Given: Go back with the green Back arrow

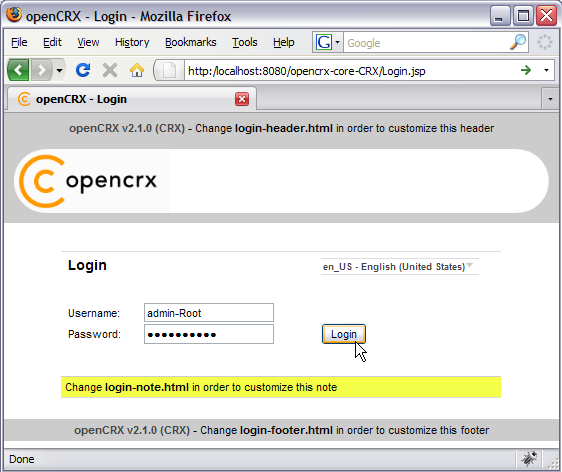Looking at the screenshot, I should coord(18,70).
